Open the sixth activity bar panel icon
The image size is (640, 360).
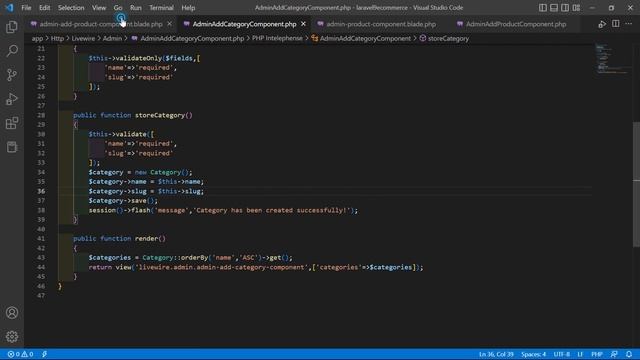tap(12, 147)
